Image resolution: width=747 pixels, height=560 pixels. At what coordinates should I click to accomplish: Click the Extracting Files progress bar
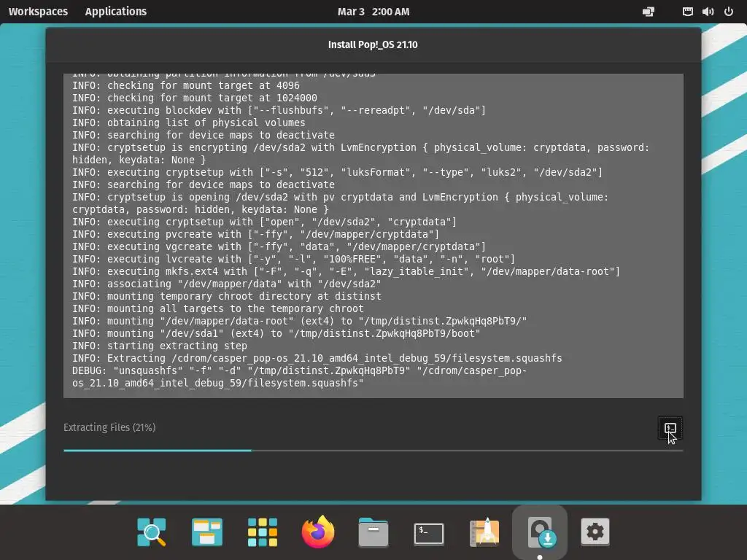[373, 450]
